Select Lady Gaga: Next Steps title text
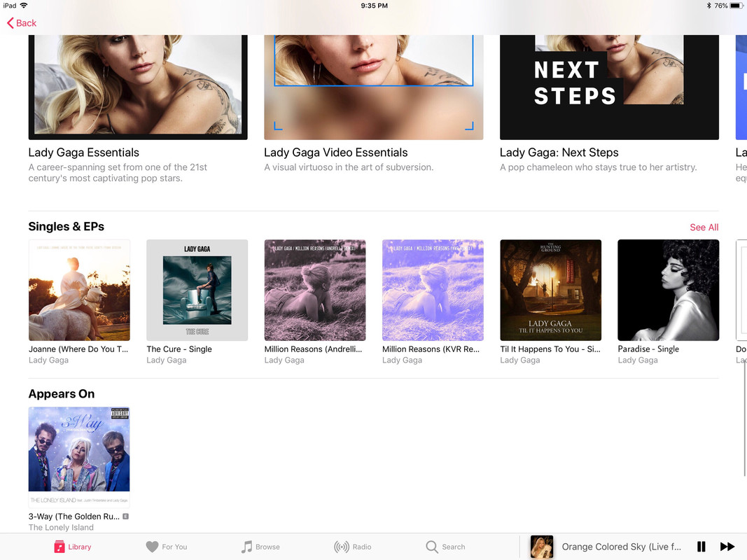747x560 pixels. point(559,153)
